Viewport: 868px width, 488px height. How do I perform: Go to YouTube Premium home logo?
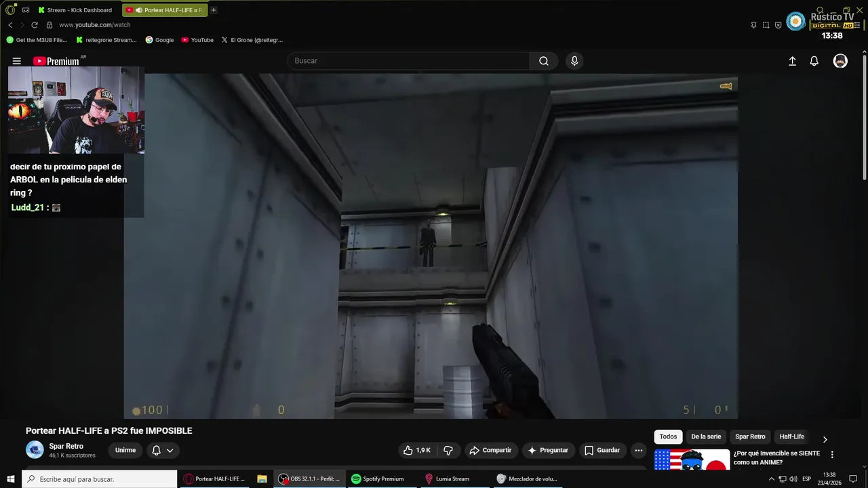(56, 61)
